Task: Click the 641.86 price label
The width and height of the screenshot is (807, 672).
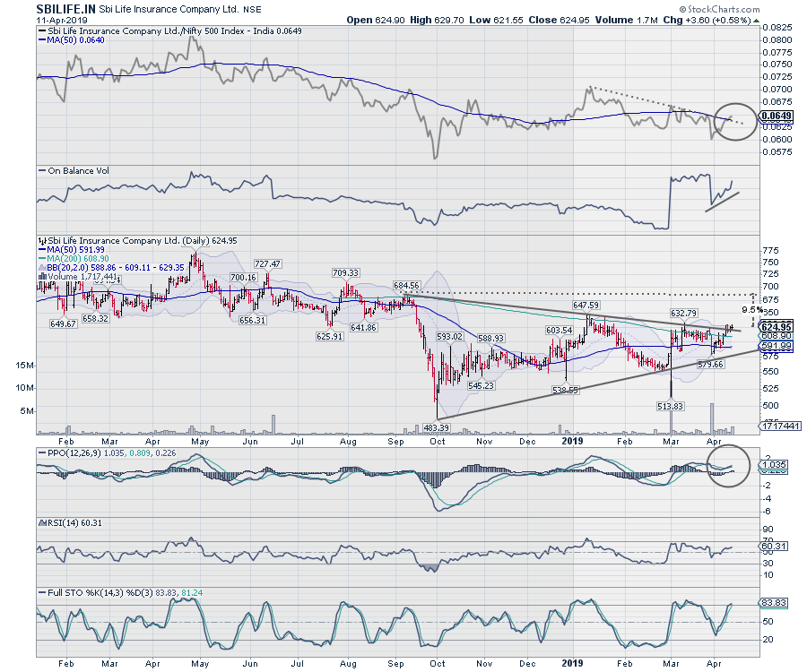Action: (363, 328)
